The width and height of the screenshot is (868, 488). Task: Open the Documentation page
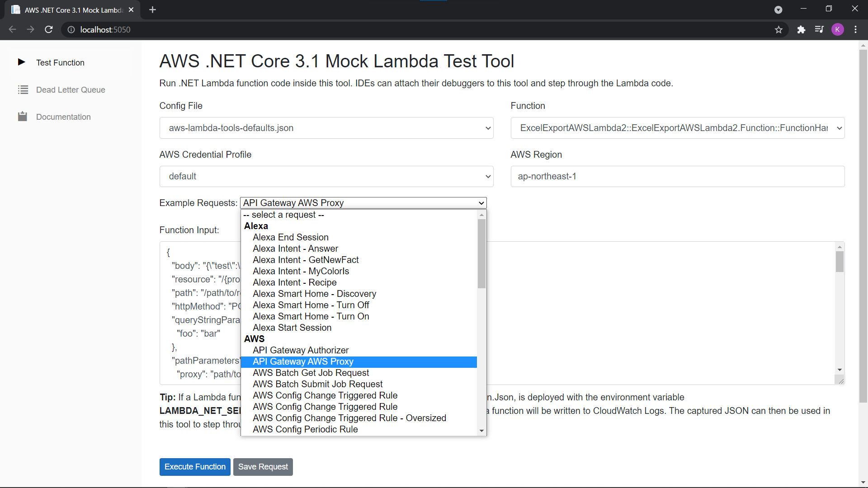coord(63,117)
